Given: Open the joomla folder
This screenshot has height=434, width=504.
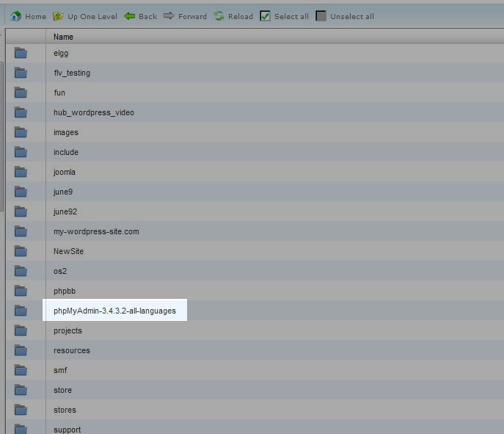Looking at the screenshot, I should tap(65, 172).
